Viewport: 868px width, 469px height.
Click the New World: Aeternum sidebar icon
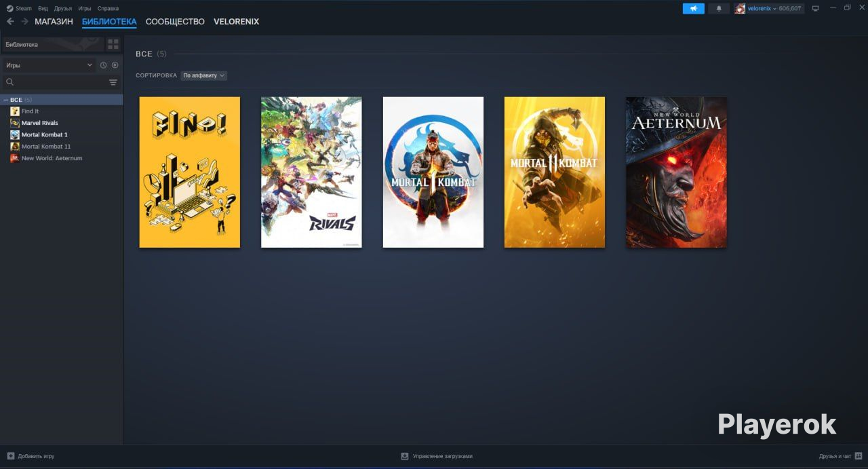pos(15,158)
